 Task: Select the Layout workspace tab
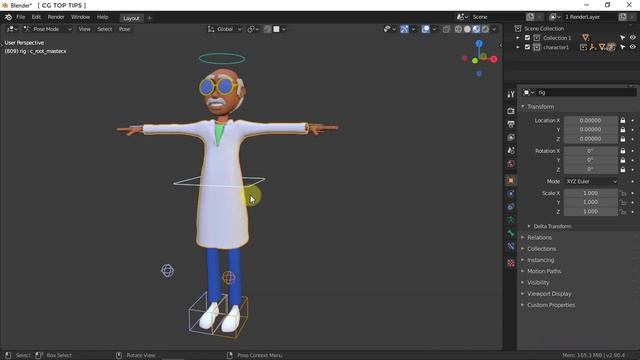tap(131, 18)
